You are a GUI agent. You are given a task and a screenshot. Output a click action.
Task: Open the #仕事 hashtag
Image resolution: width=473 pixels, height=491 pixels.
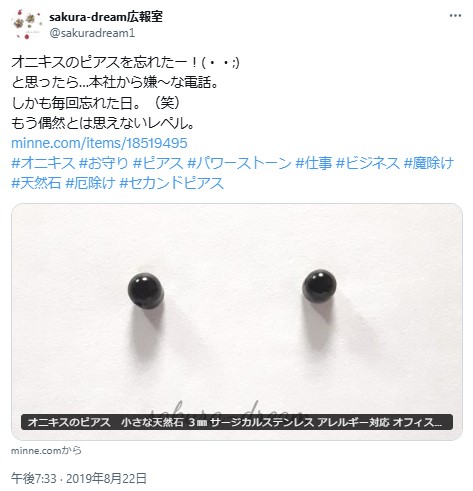click(314, 163)
